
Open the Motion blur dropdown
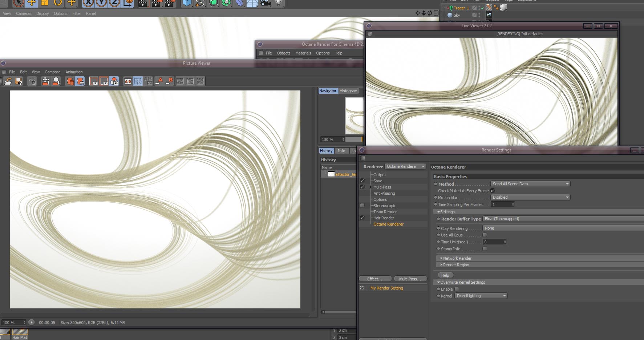tap(530, 197)
